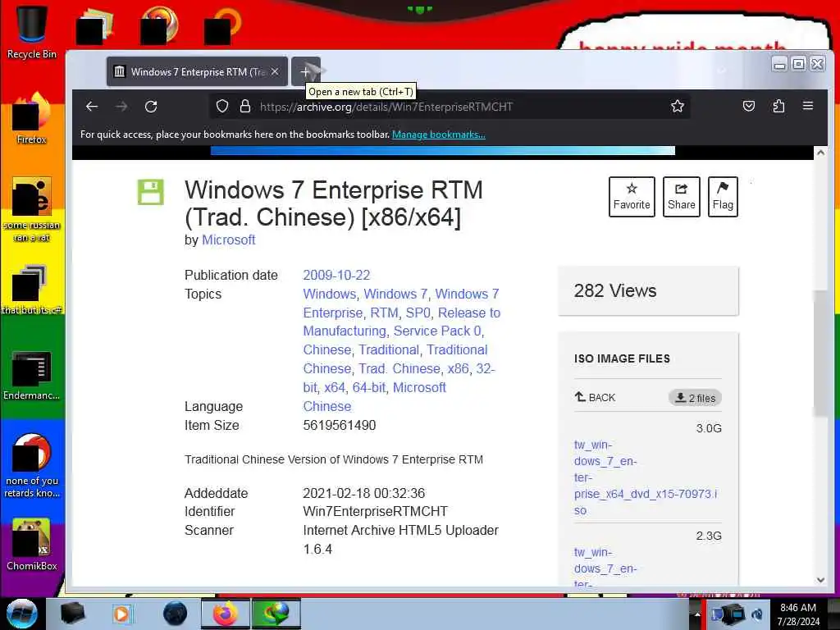Click the Favorite button
Image resolution: width=840 pixels, height=630 pixels.
point(632,197)
